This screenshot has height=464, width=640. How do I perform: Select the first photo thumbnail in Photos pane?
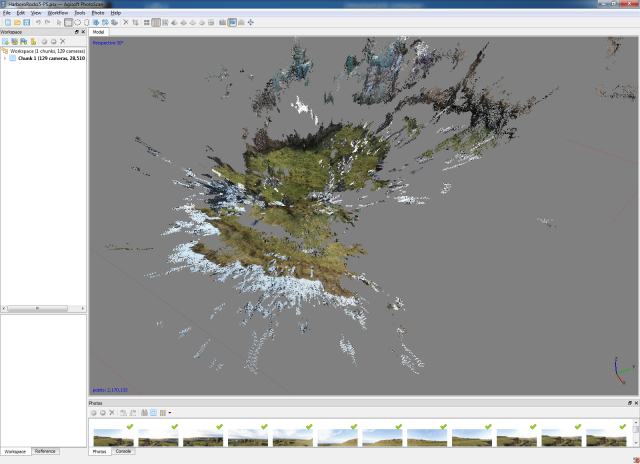tap(113, 437)
